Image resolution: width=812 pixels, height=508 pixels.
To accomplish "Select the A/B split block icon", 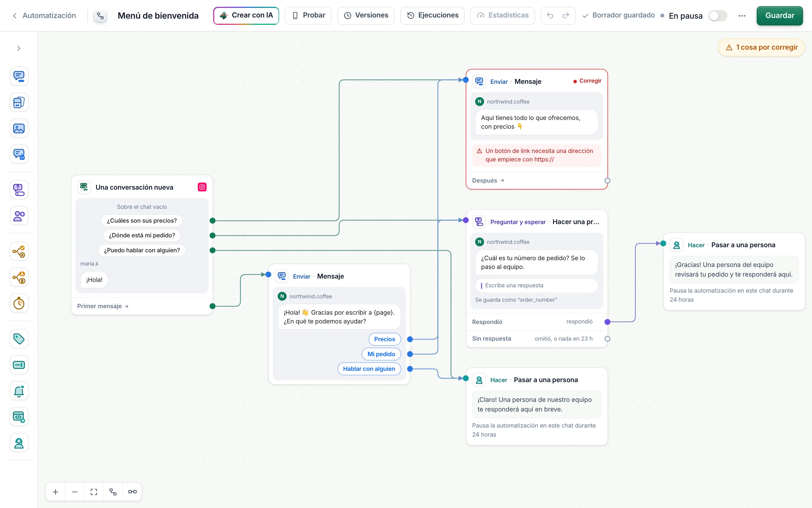I will coord(19,277).
